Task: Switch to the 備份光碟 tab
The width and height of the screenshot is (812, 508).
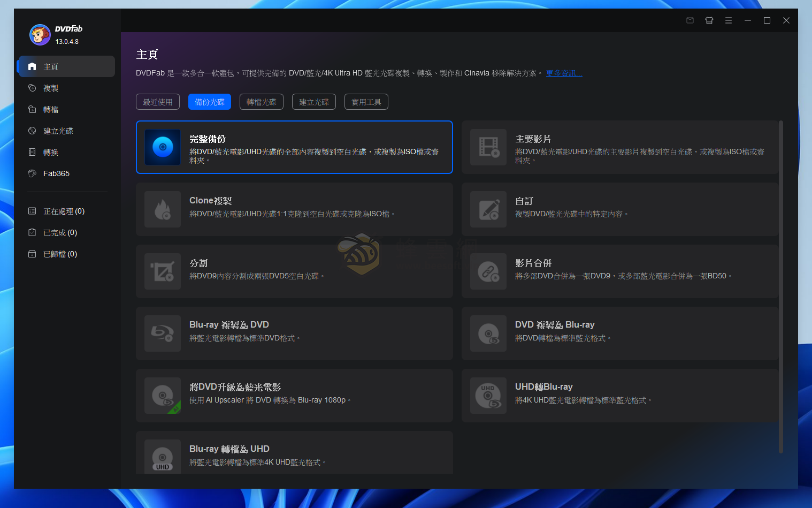Action: pos(210,102)
